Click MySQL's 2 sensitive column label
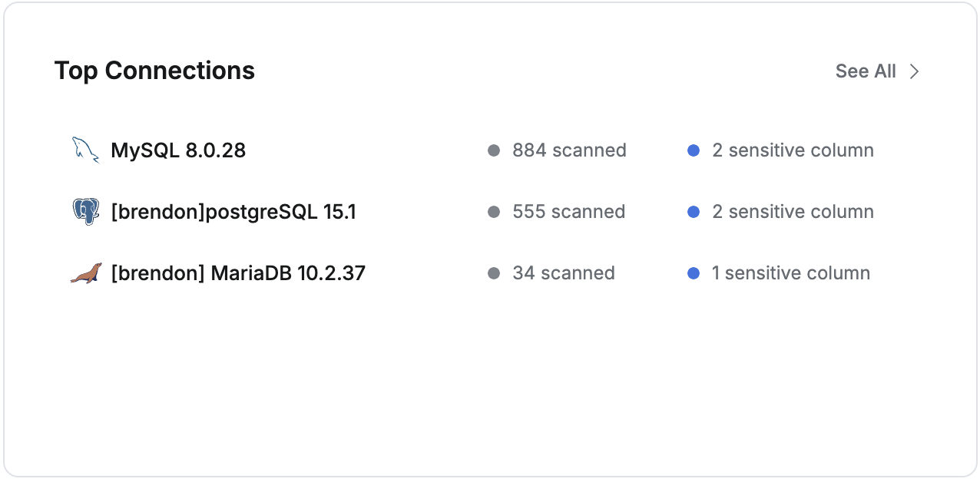Viewport: 980px width, 482px height. [793, 150]
